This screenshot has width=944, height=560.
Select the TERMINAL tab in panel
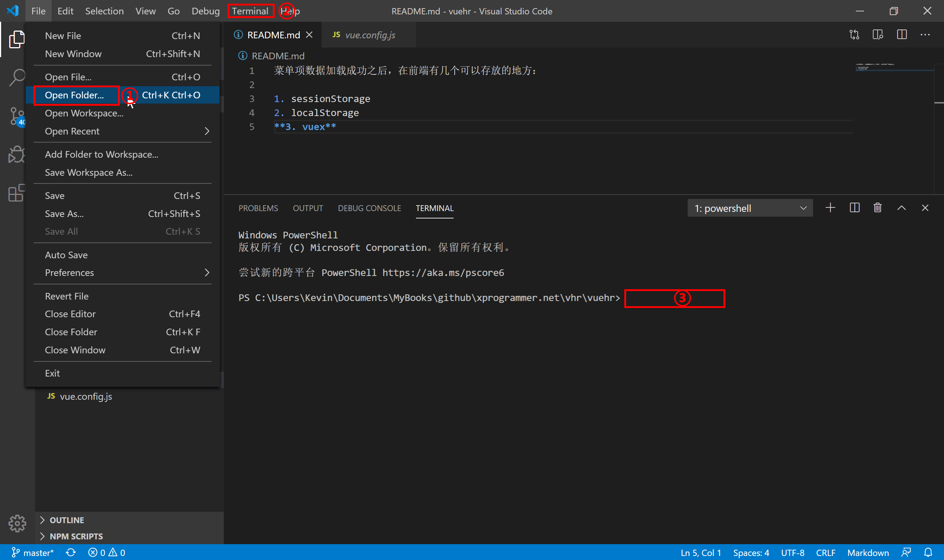point(435,208)
